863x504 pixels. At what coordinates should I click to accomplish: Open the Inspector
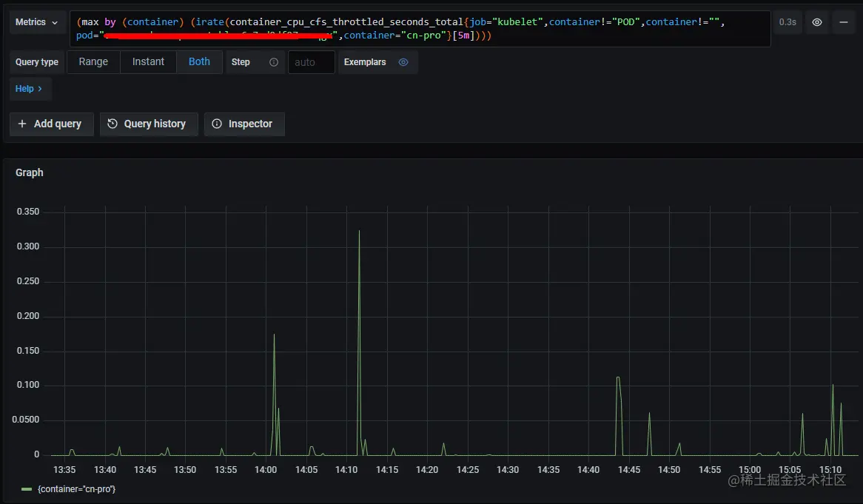coord(244,124)
